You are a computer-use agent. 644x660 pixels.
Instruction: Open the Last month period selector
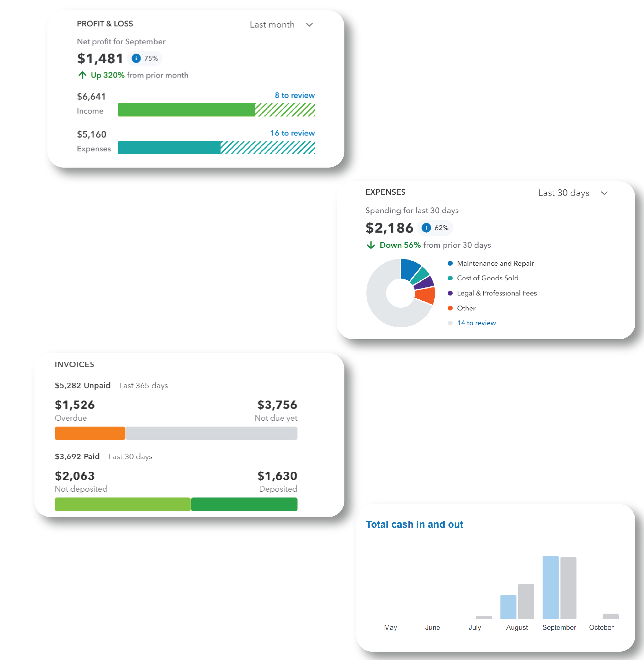click(272, 25)
